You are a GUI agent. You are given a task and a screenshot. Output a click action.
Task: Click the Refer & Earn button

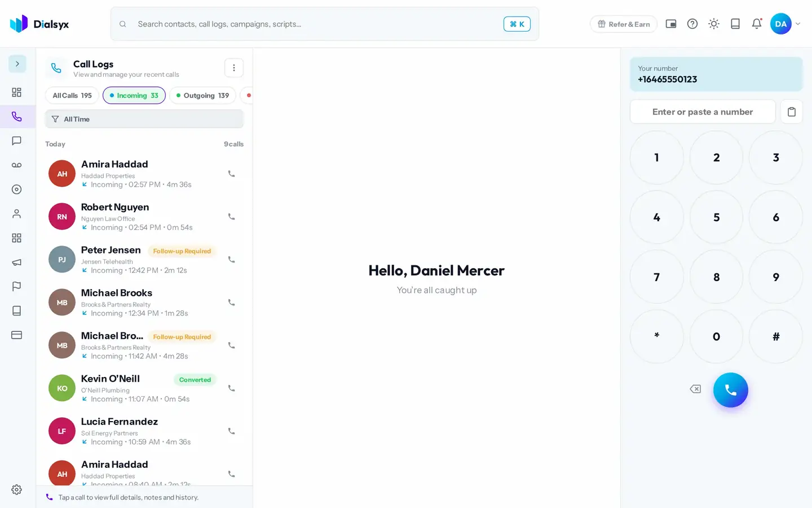tap(624, 24)
